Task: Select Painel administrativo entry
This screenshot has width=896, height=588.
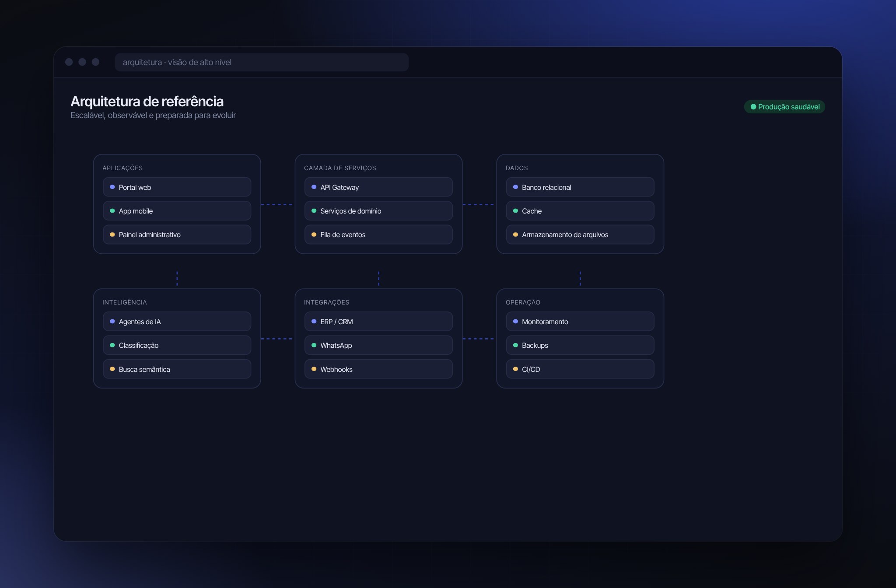Action: pyautogui.click(x=177, y=234)
